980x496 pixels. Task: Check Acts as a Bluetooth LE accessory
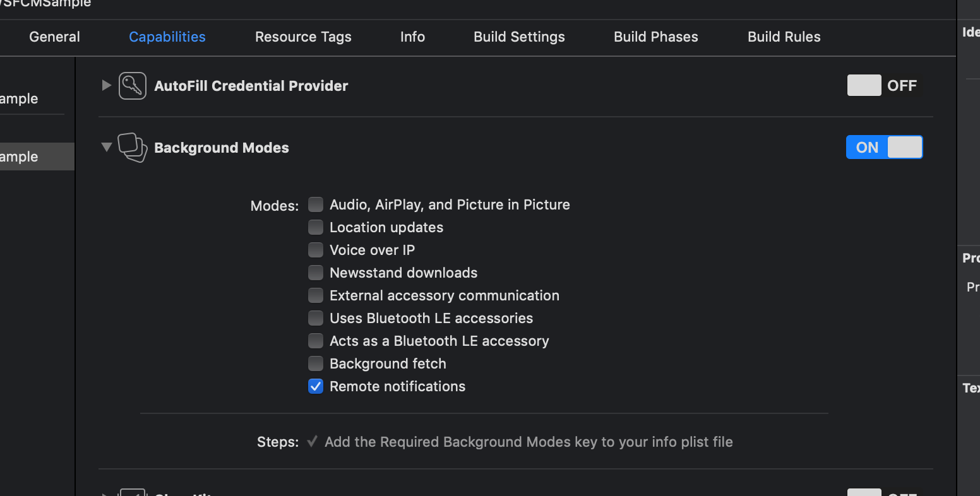tap(316, 341)
